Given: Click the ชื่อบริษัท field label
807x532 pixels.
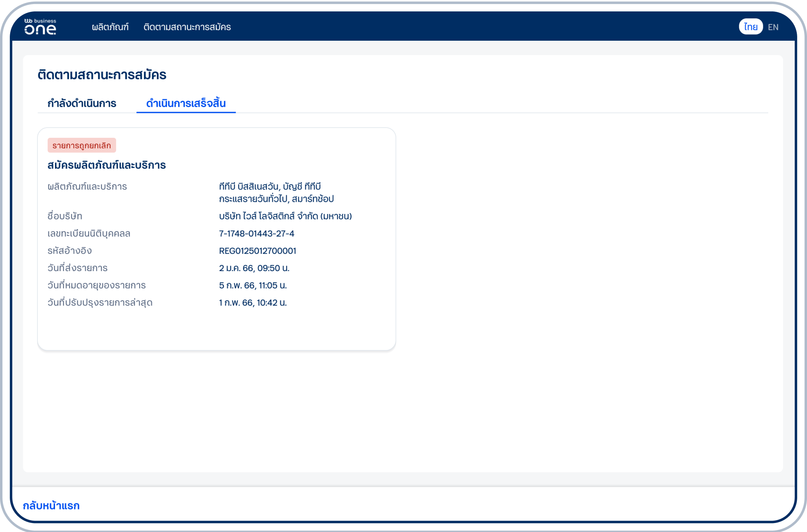Looking at the screenshot, I should [64, 216].
